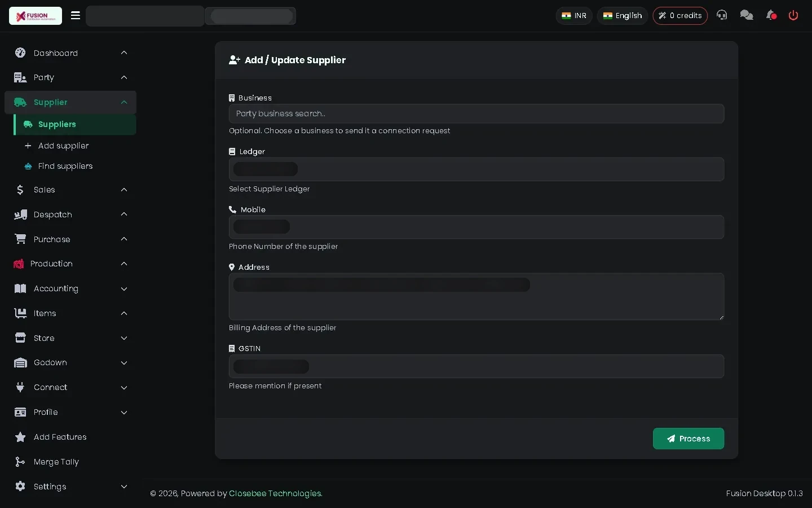
Task: Expand the Store section chevron
Action: point(124,338)
